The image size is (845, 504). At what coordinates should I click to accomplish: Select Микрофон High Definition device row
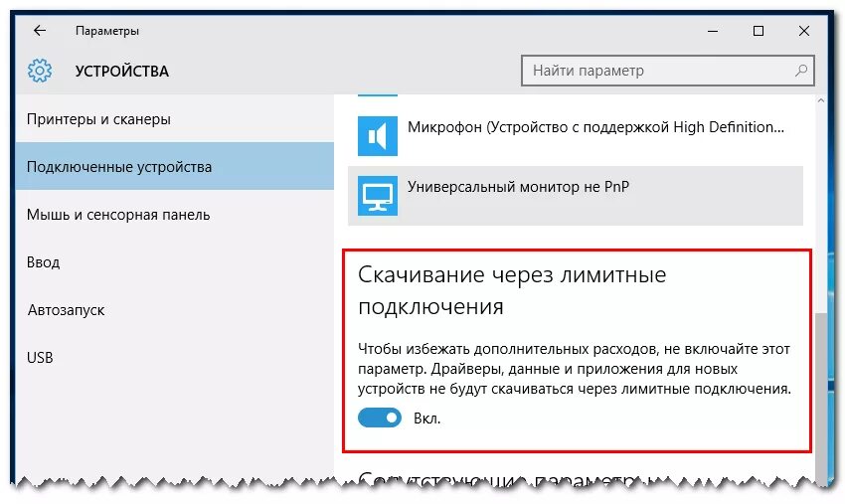(x=576, y=136)
